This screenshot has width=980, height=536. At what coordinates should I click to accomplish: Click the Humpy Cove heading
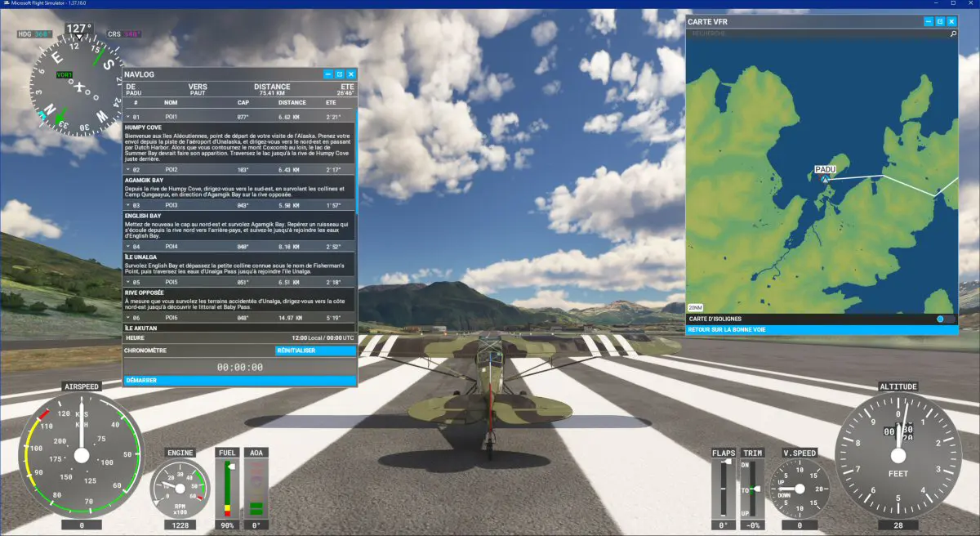coord(143,127)
